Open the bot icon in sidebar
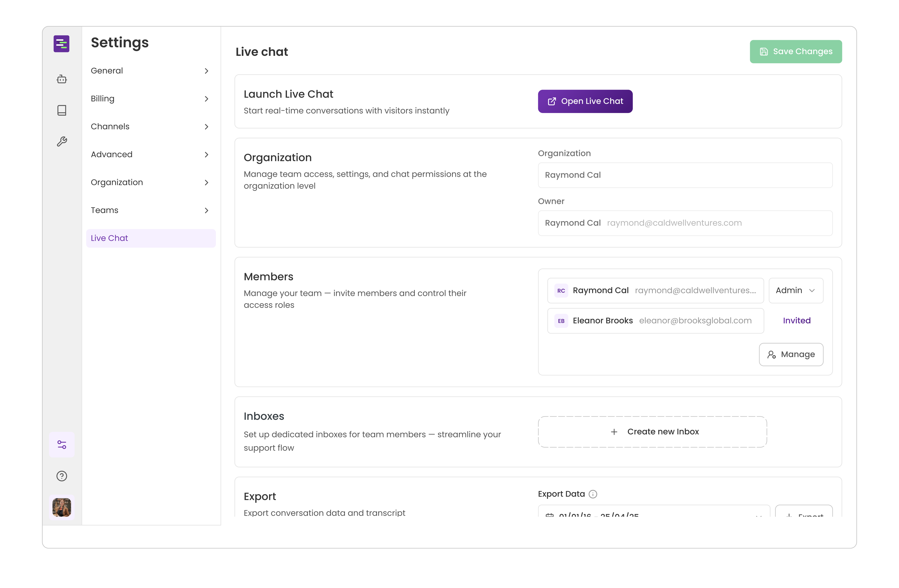Viewport: 899px width, 588px height. tap(62, 79)
